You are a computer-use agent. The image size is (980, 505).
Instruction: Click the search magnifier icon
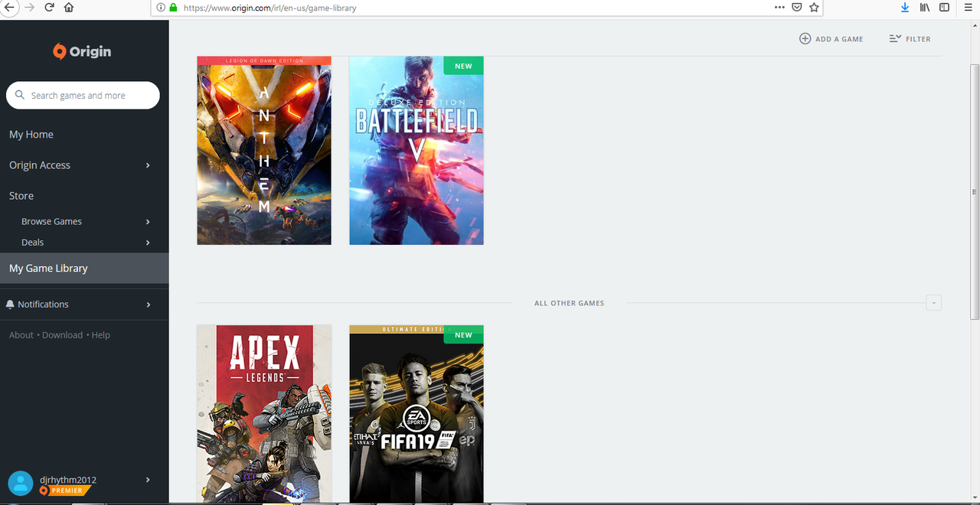coord(20,96)
